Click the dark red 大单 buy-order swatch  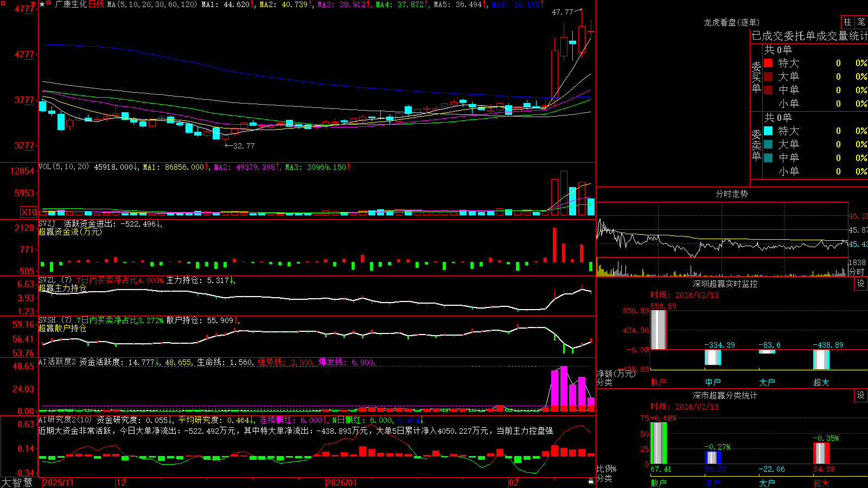[x=768, y=76]
